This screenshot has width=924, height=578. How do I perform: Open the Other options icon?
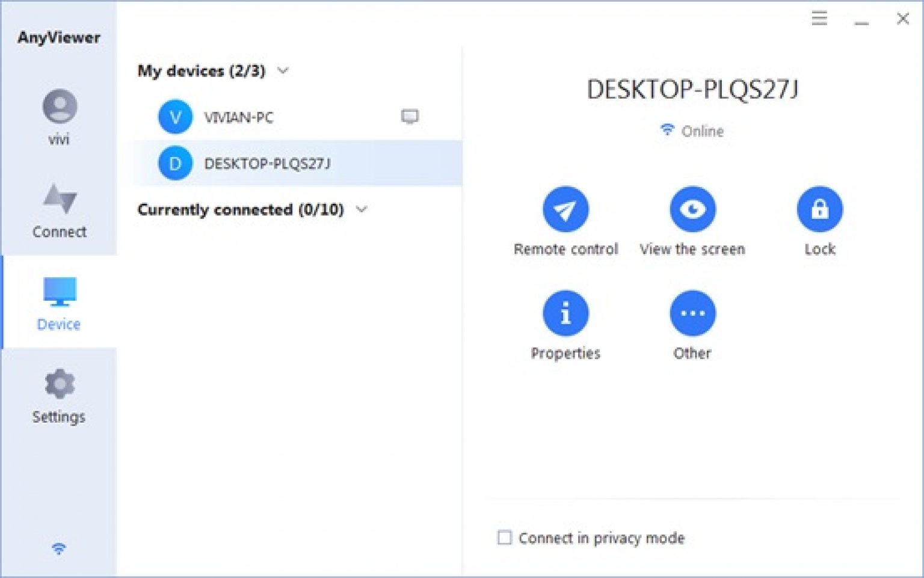pyautogui.click(x=692, y=312)
